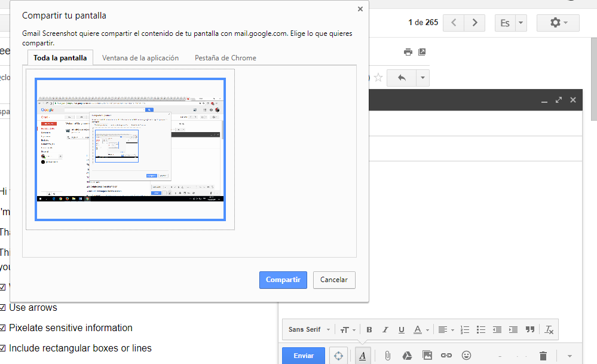
Task: Attach files with the paperclip icon
Action: pyautogui.click(x=387, y=356)
